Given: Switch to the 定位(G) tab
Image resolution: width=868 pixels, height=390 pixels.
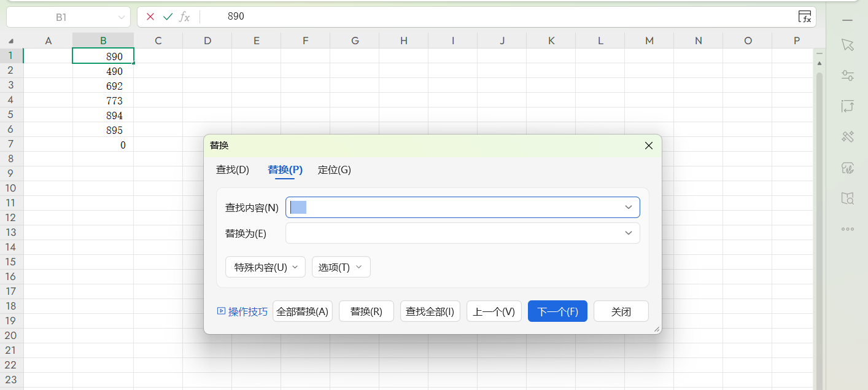Looking at the screenshot, I should click(334, 170).
